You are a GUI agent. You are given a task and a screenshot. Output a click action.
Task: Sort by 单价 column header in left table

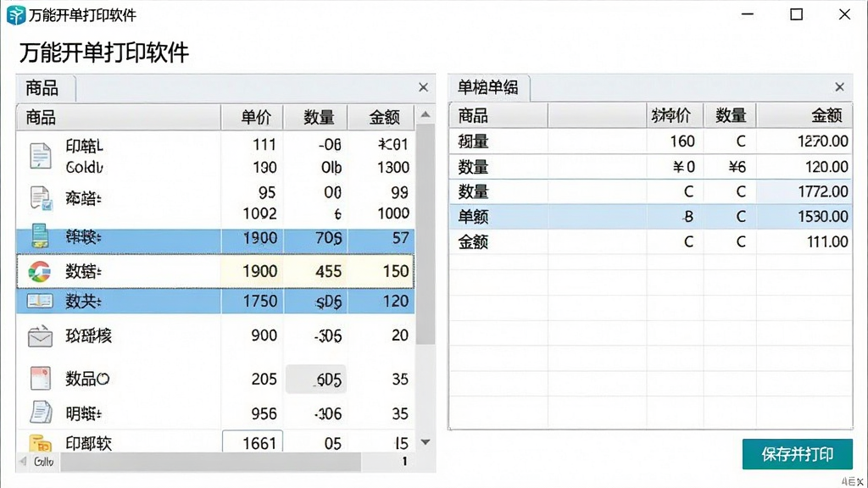coord(253,117)
